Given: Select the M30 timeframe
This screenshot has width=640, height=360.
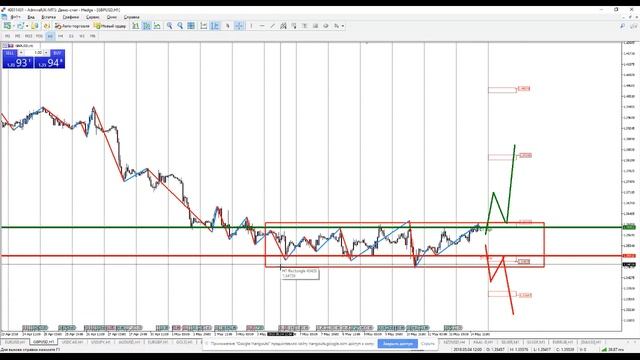Looking at the screenshot, I should coord(39,36).
